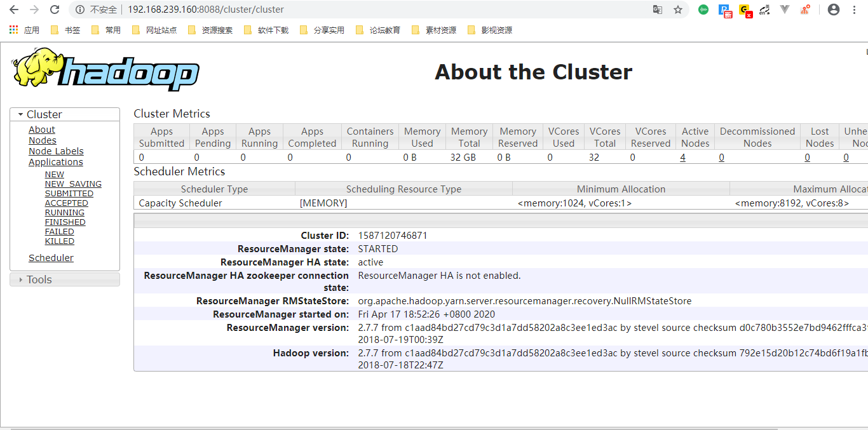Open the 软件下载 bookmark folder
This screenshot has width=868, height=430.
(x=266, y=30)
